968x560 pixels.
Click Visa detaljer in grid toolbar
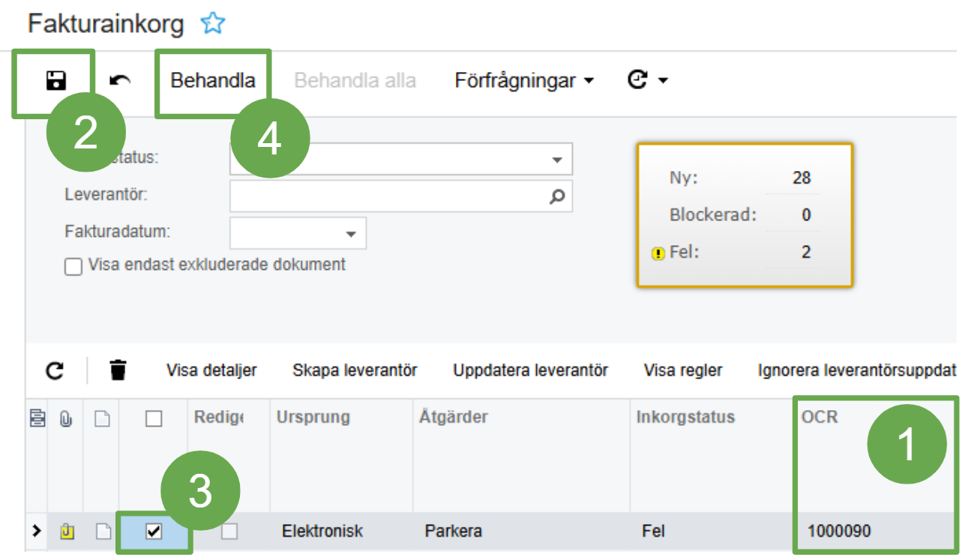[211, 370]
